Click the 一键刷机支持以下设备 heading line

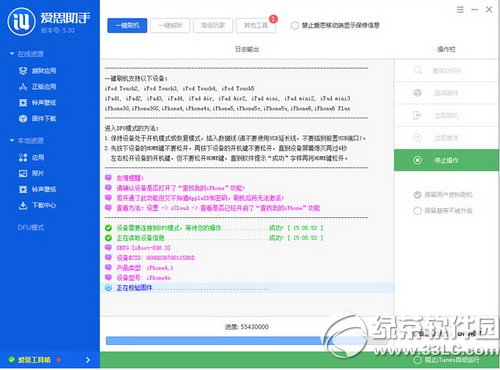point(136,79)
